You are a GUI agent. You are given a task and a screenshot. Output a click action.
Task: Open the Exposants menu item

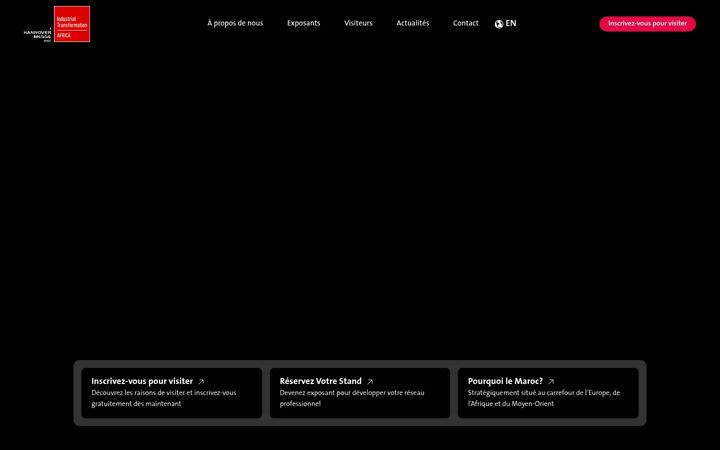304,23
